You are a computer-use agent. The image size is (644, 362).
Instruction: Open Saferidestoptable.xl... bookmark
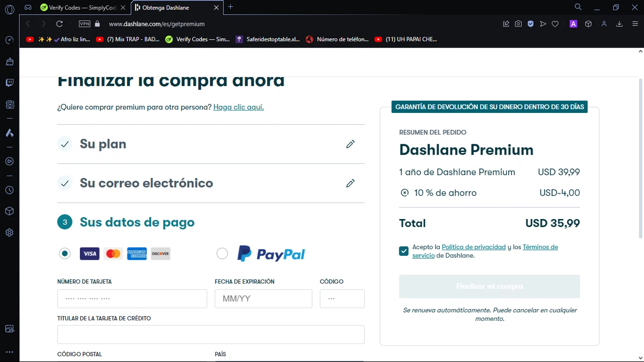(268, 39)
